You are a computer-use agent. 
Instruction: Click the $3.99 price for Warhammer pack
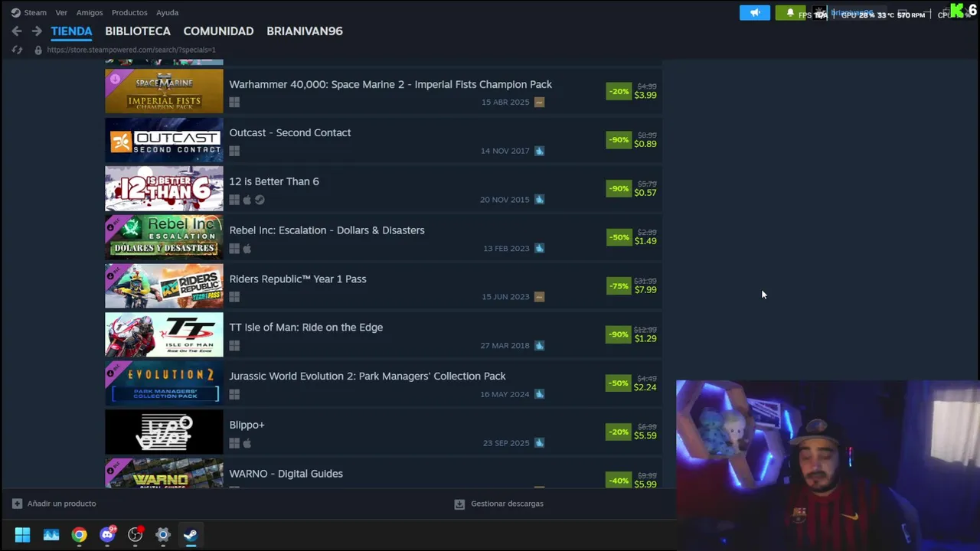645,95
